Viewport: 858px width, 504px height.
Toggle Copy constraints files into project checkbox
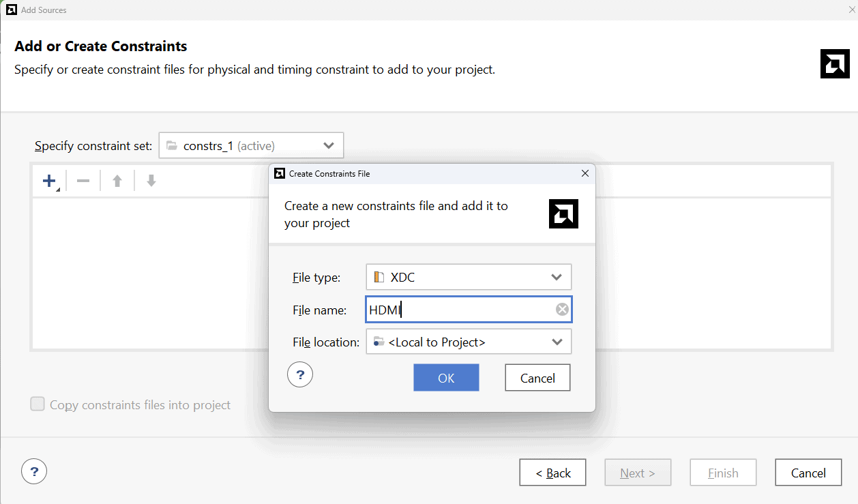pos(38,404)
